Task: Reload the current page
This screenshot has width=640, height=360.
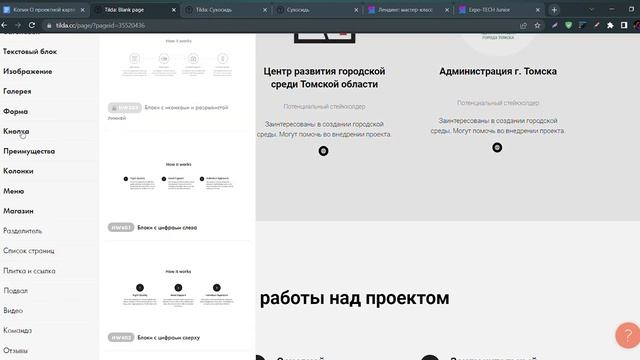Action: [32, 25]
